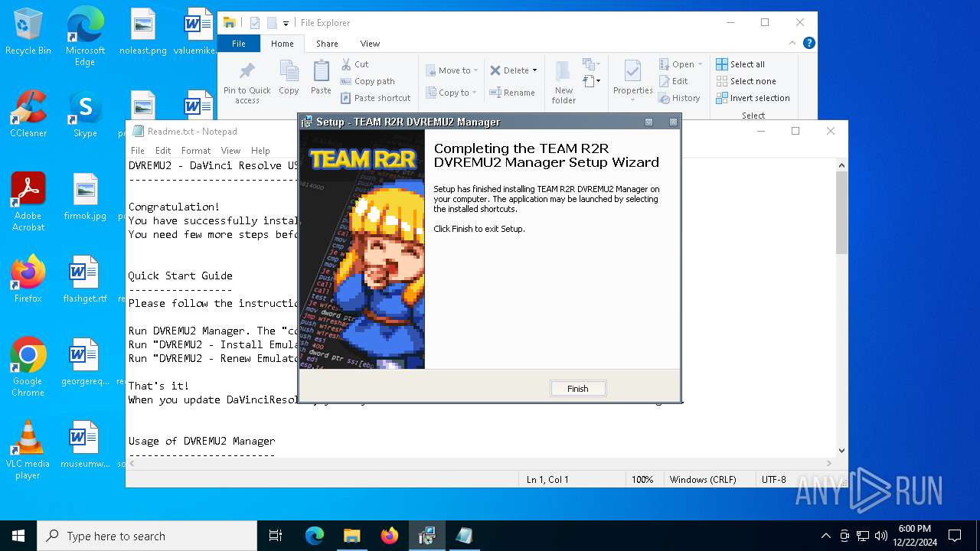980x551 pixels.
Task: Click Invert selection in File Explorer ribbon
Action: pos(753,98)
